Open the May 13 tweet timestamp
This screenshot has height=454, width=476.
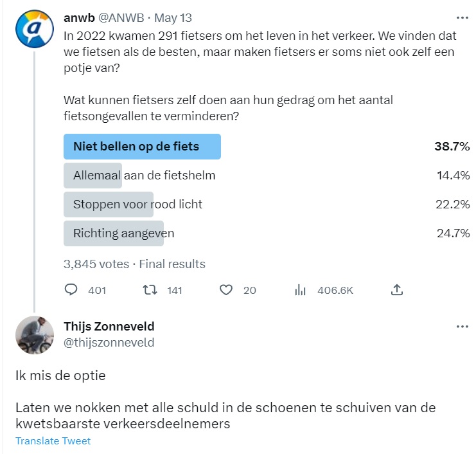coord(173,18)
